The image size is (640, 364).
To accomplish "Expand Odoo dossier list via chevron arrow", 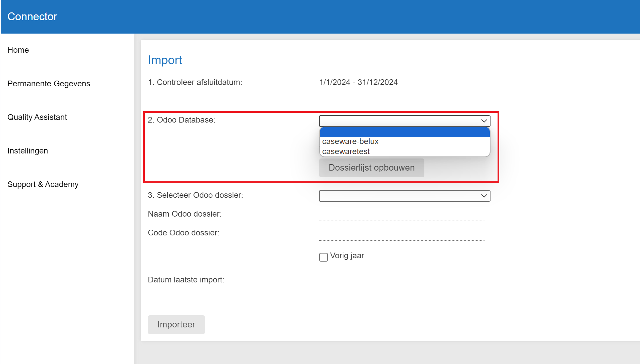I will [484, 196].
